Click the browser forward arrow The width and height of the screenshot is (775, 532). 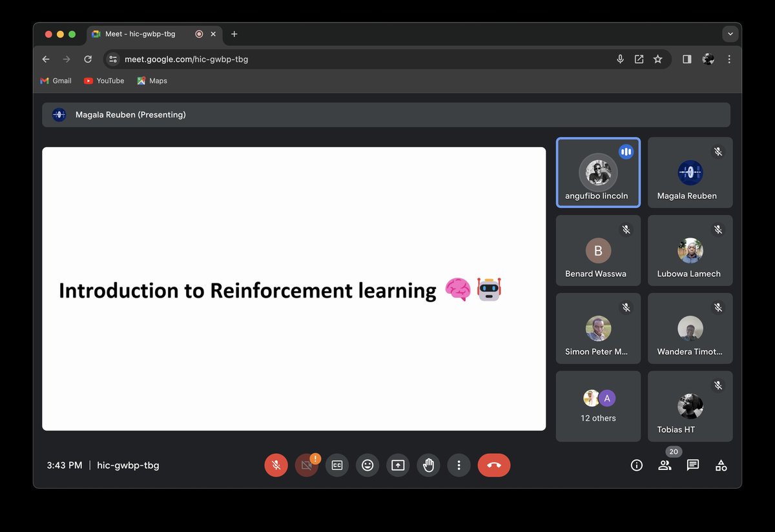(67, 59)
